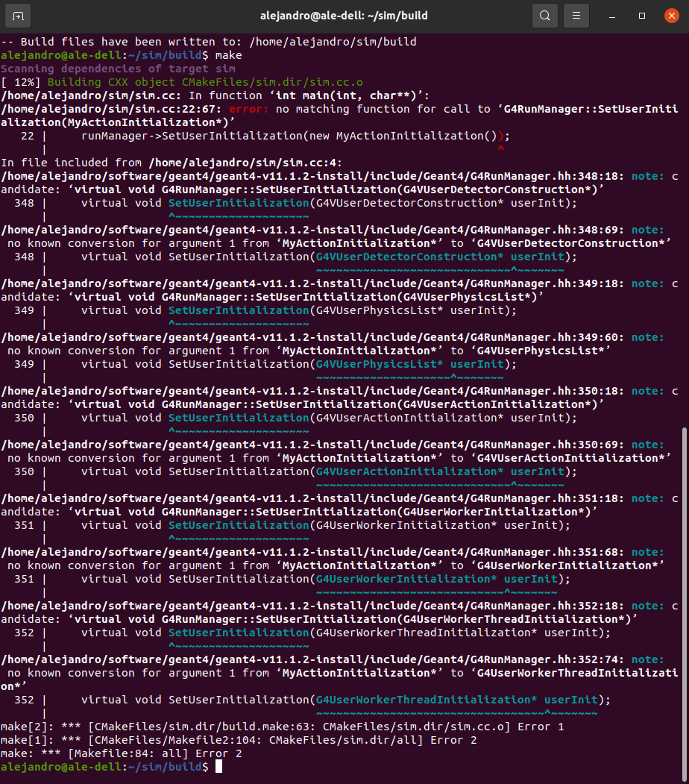This screenshot has height=784, width=689.
Task: Click the 'make[1]: ***' error line
Action: click(x=239, y=741)
